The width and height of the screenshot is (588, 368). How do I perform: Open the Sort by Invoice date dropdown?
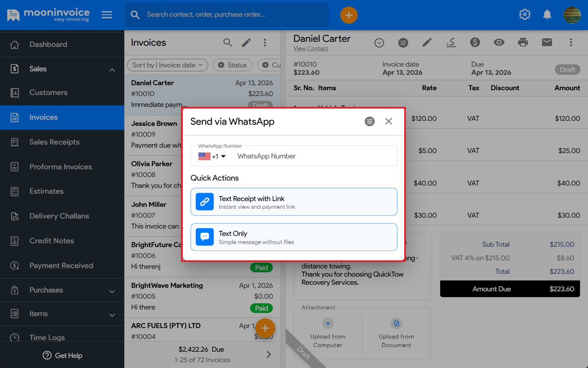167,65
